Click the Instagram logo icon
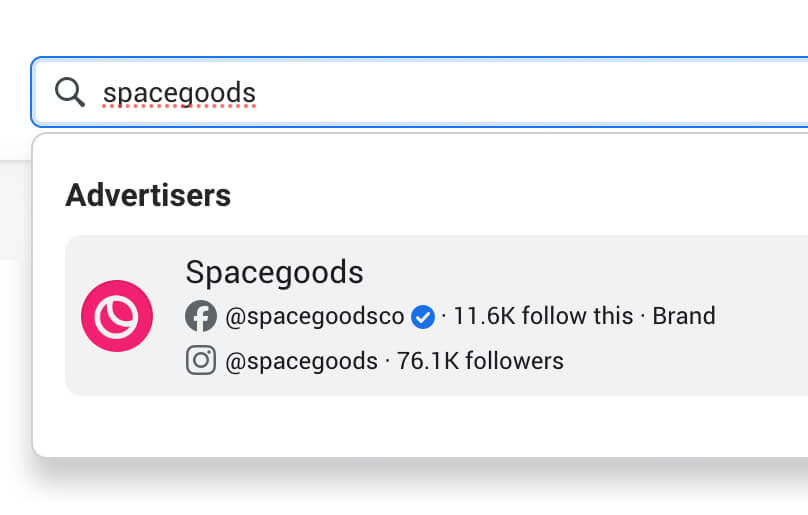This screenshot has width=808, height=515. (x=201, y=360)
